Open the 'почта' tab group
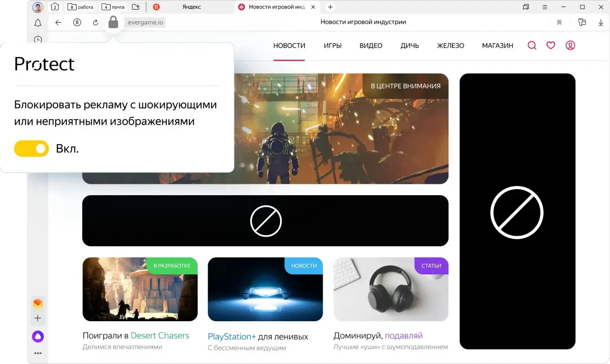 click(x=113, y=7)
